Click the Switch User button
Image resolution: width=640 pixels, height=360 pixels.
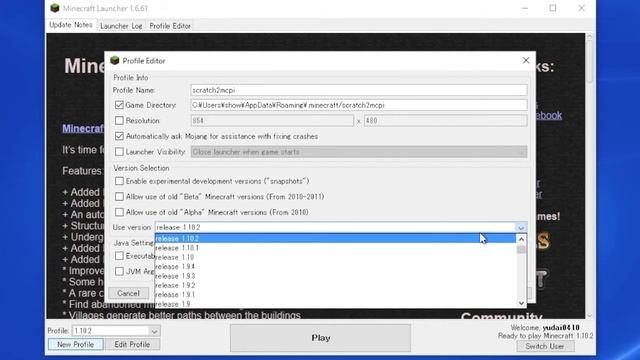545,346
